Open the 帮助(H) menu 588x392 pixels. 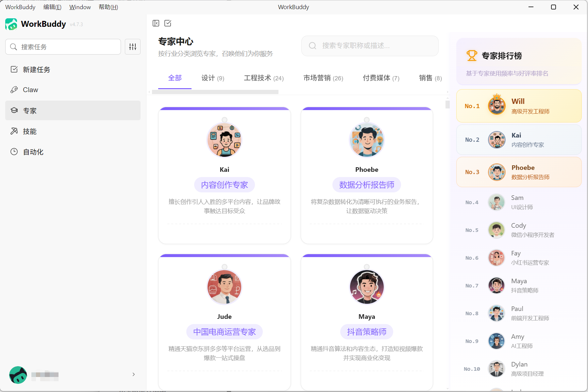(x=108, y=7)
